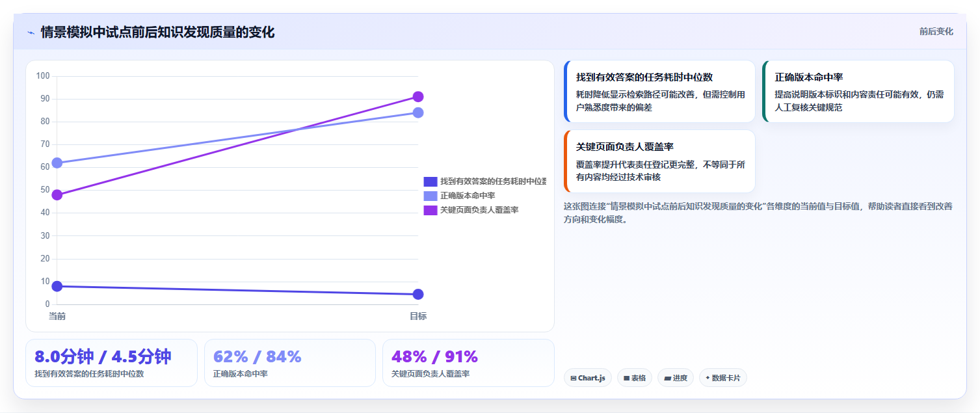Click the 表格 tag chip
Screen dimensions: 980x413
635,378
